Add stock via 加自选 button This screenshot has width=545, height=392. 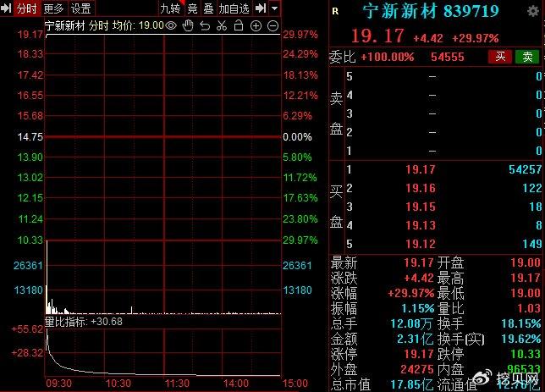click(234, 8)
